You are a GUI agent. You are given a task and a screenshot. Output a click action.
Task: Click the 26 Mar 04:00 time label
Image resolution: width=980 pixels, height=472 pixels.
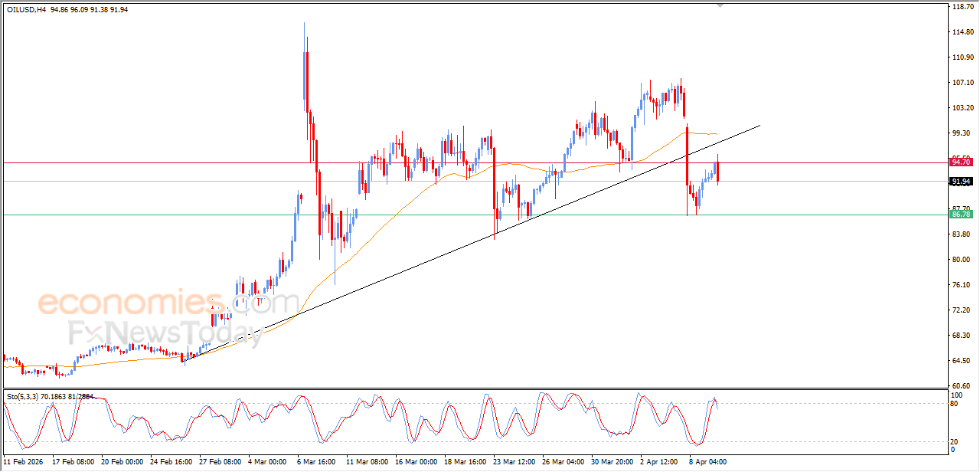coord(563,463)
